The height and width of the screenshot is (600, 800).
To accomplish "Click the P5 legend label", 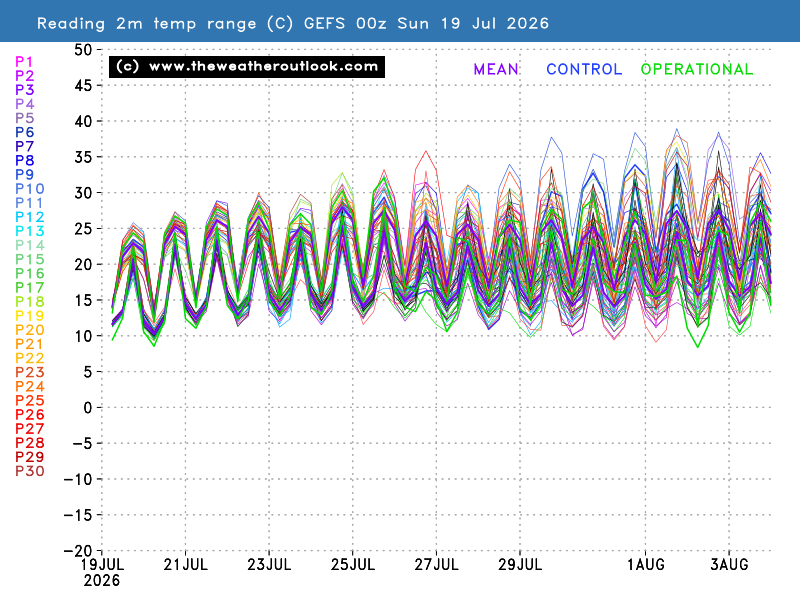I will click(24, 118).
